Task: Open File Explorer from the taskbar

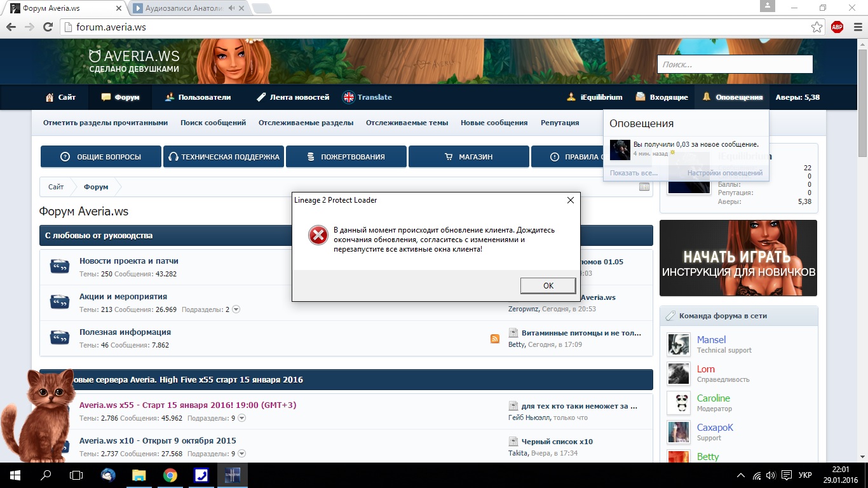Action: tap(139, 475)
